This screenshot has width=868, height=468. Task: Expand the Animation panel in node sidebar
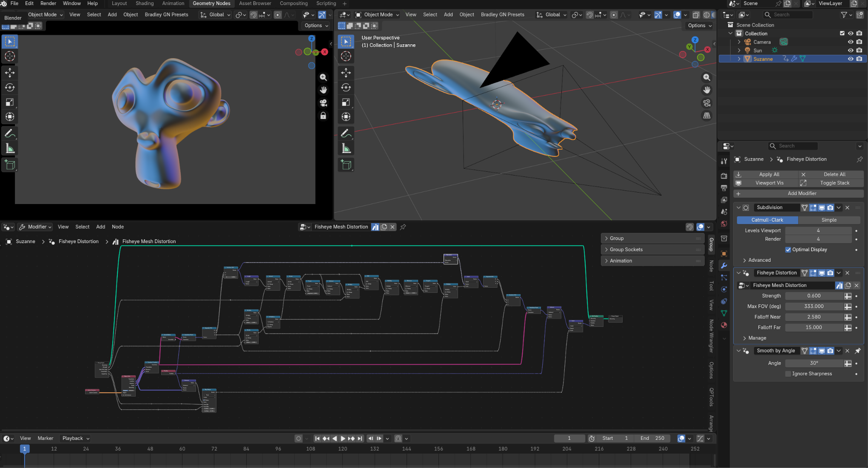(x=652, y=261)
